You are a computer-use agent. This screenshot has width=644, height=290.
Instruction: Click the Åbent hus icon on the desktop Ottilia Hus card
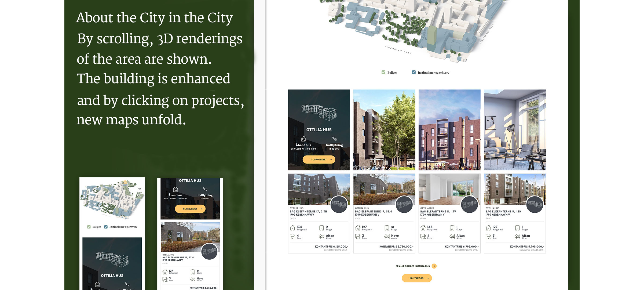click(303, 139)
